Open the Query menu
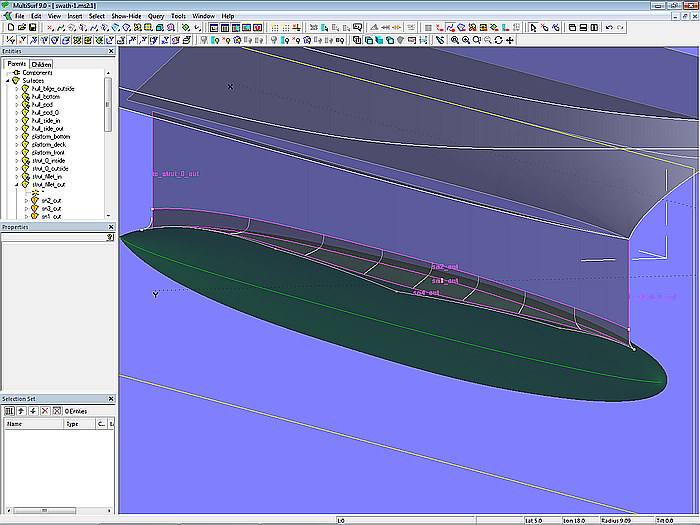 pos(156,17)
